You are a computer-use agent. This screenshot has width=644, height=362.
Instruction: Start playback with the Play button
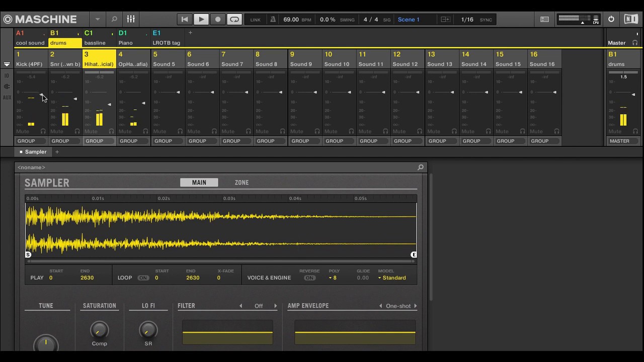(x=201, y=19)
